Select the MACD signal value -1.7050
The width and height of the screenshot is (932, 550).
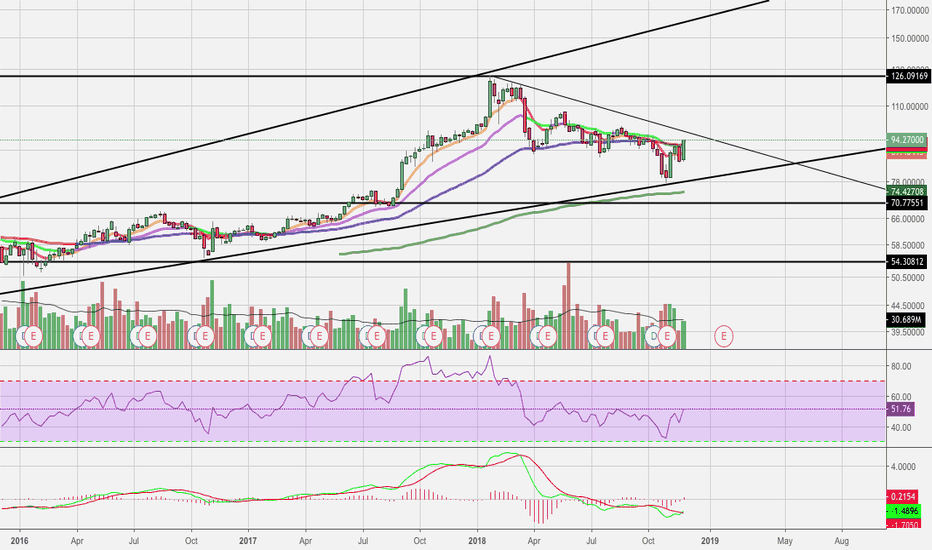coord(903,525)
